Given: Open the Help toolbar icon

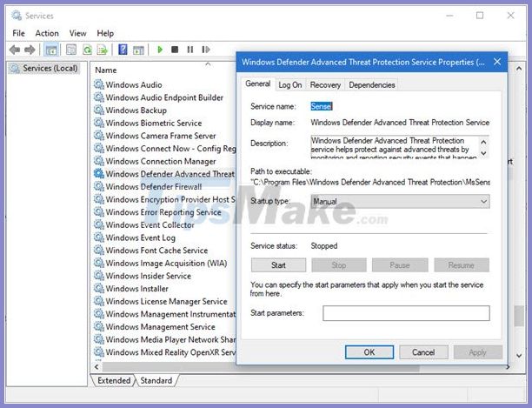Looking at the screenshot, I should 123,50.
